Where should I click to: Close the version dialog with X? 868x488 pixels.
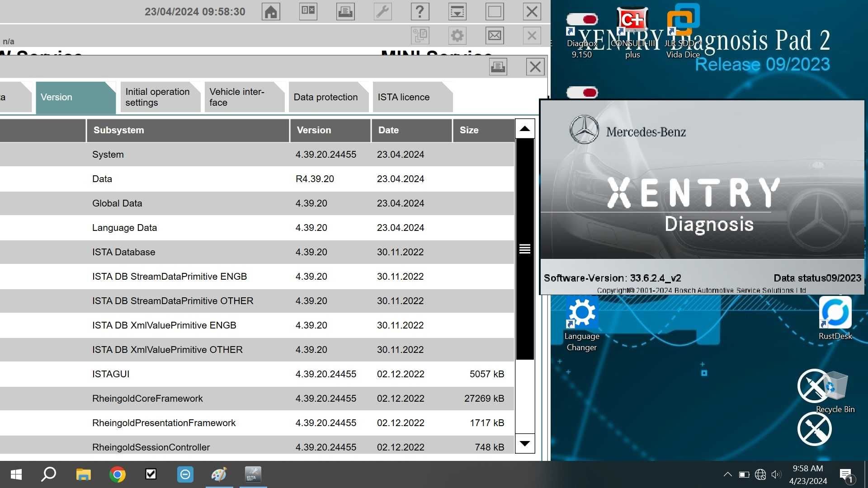point(535,67)
